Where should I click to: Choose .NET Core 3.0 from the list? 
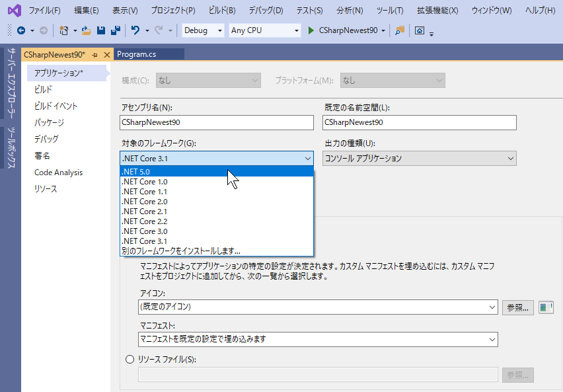217,231
